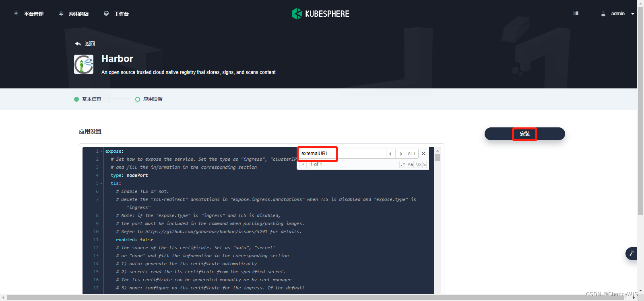Toggle search in selection option
The image size is (644, 301).
tap(424, 164)
